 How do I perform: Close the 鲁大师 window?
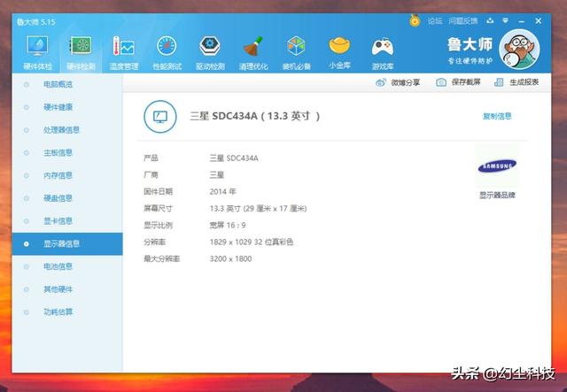click(x=539, y=21)
